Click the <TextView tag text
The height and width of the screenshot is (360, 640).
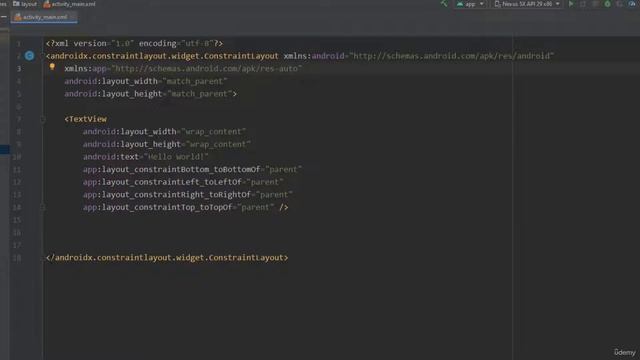[85, 119]
